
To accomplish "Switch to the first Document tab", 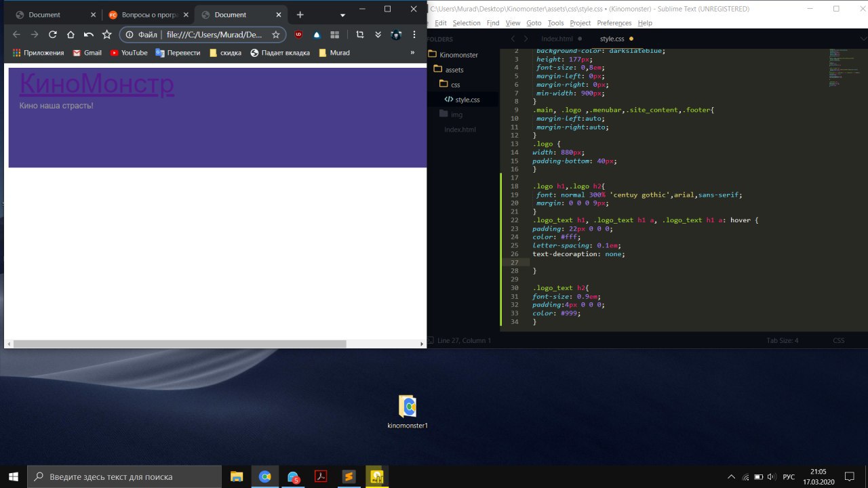I will [54, 15].
